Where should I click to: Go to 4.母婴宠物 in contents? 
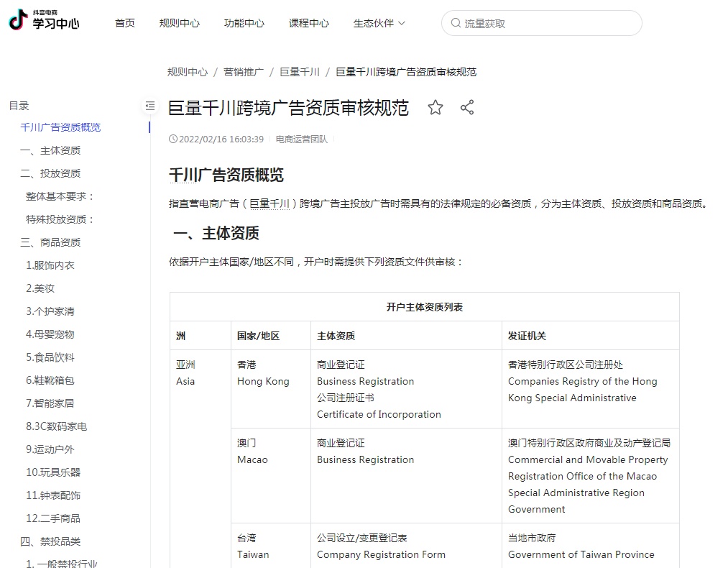coord(50,334)
